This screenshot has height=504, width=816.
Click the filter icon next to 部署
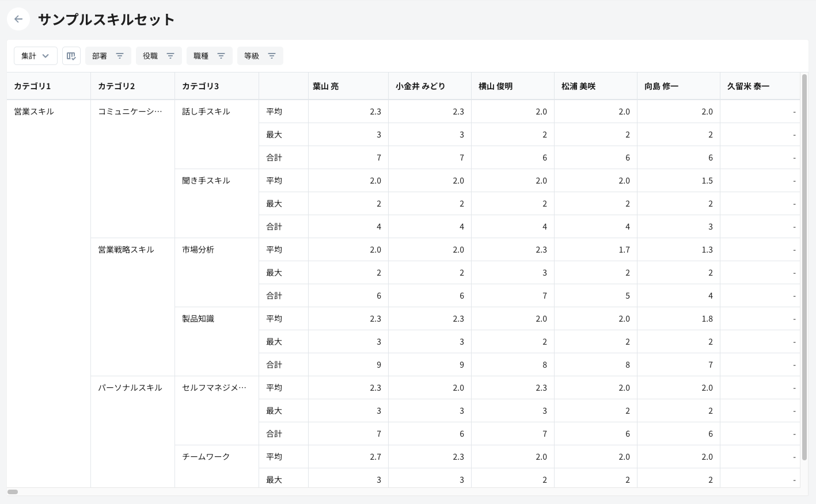tap(120, 56)
